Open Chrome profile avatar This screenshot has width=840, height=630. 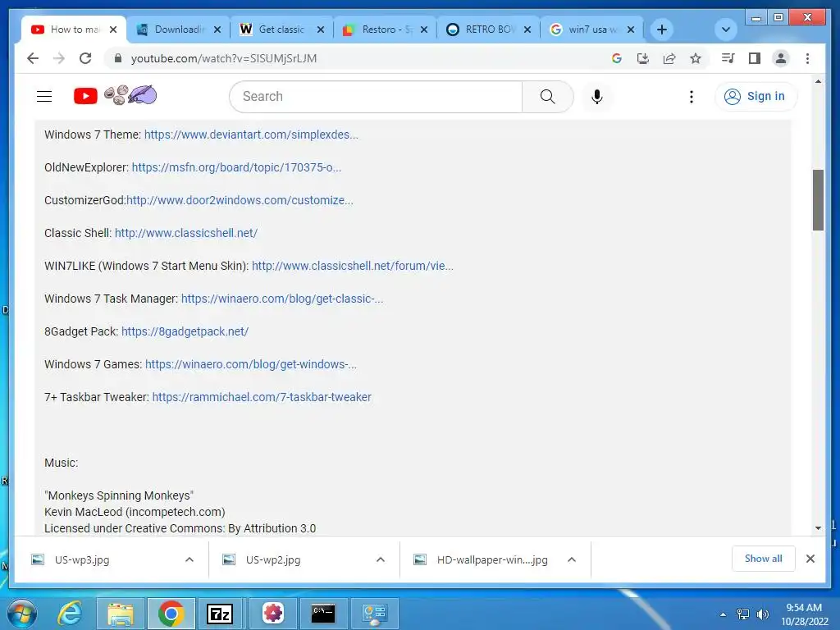point(781,58)
